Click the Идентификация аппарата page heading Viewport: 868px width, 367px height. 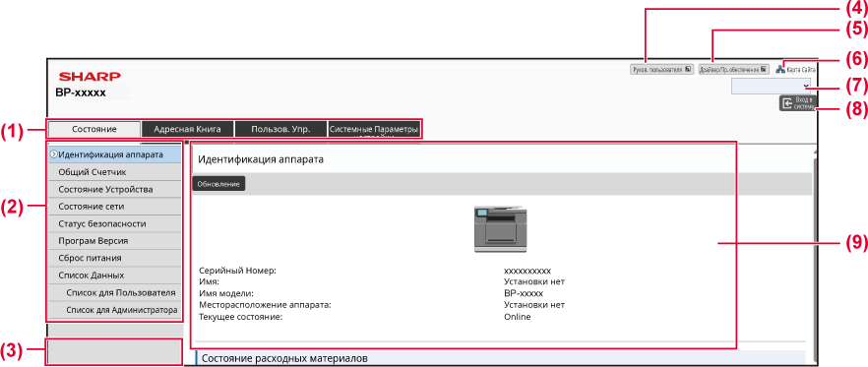(x=261, y=159)
